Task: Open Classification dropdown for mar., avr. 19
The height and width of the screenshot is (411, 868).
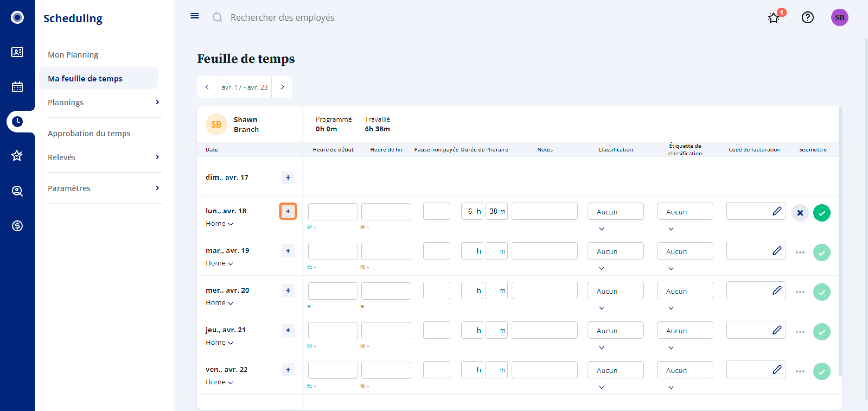Action: [615, 251]
